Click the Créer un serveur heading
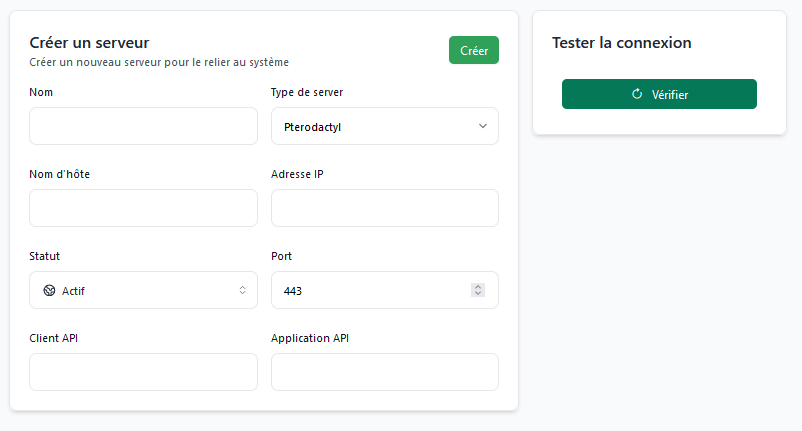 (89, 42)
